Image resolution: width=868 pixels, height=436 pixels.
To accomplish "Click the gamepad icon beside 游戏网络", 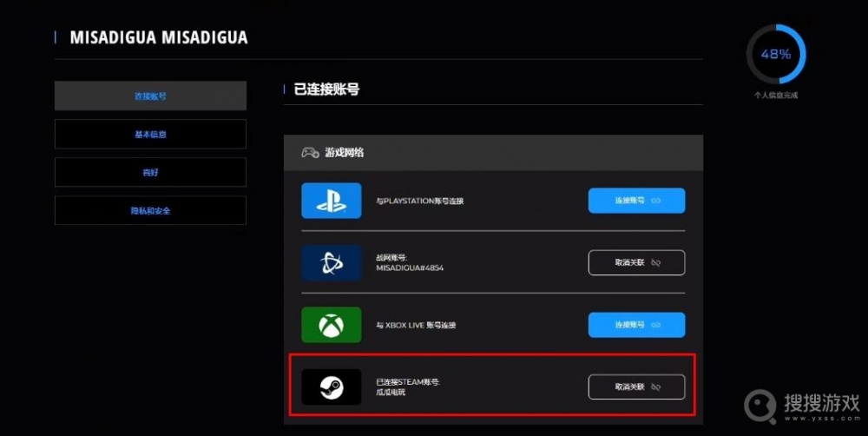I will coord(310,152).
